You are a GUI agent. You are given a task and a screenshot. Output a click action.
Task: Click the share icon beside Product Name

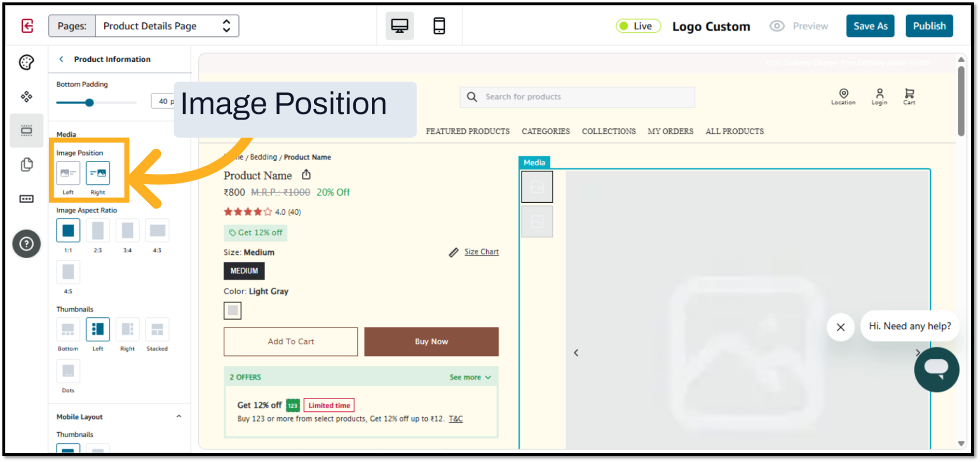click(x=306, y=175)
